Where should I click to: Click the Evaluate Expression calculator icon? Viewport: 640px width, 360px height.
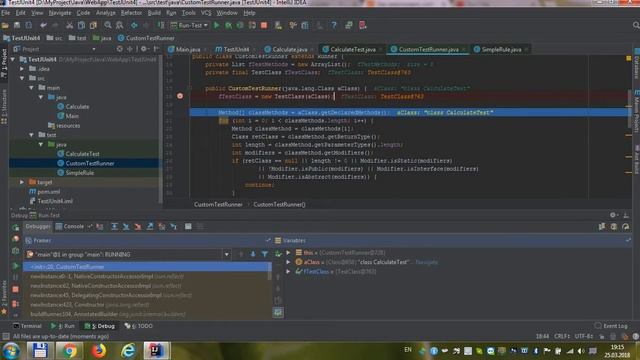pyautogui.click(x=188, y=227)
